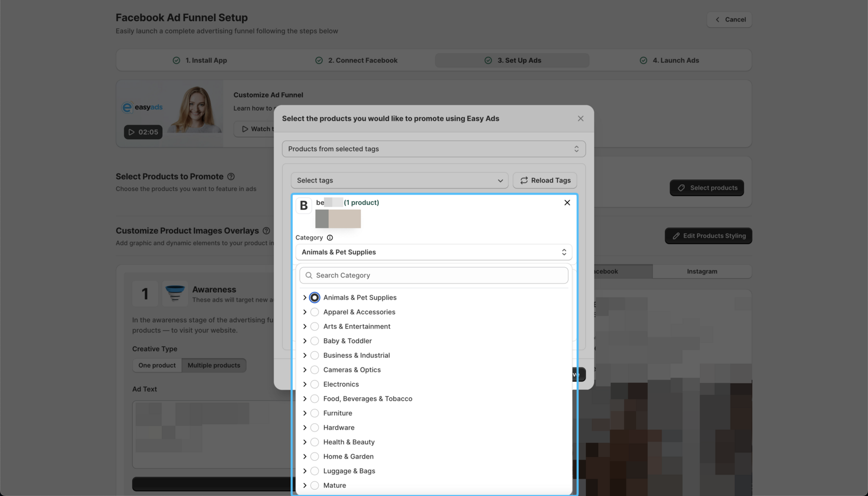Click the refresh icon on Reload Tags
The image size is (868, 496).
(x=524, y=180)
